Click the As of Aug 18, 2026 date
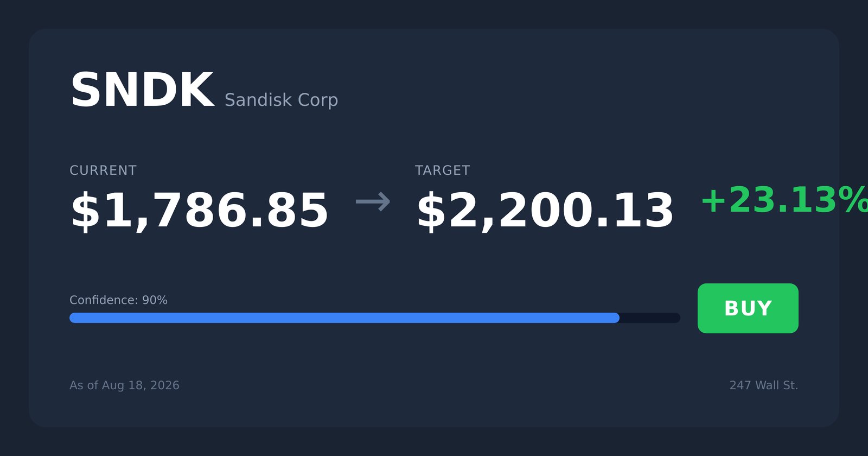 [x=124, y=385]
